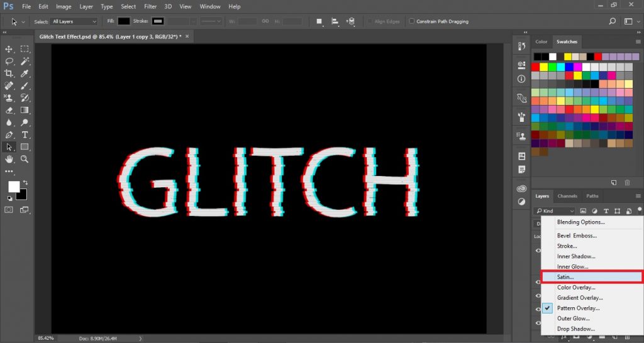Open the Select All Layers dropdown
Screen dimensions: 644x343
(74, 21)
